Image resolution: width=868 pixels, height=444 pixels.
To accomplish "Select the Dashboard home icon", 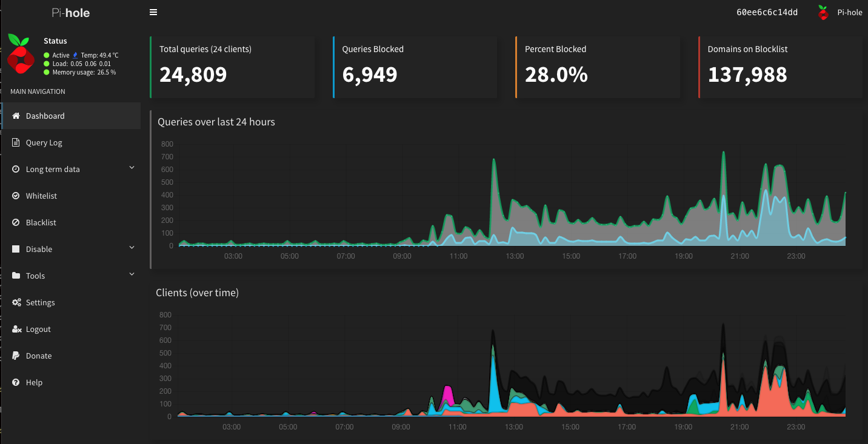I will pos(16,116).
